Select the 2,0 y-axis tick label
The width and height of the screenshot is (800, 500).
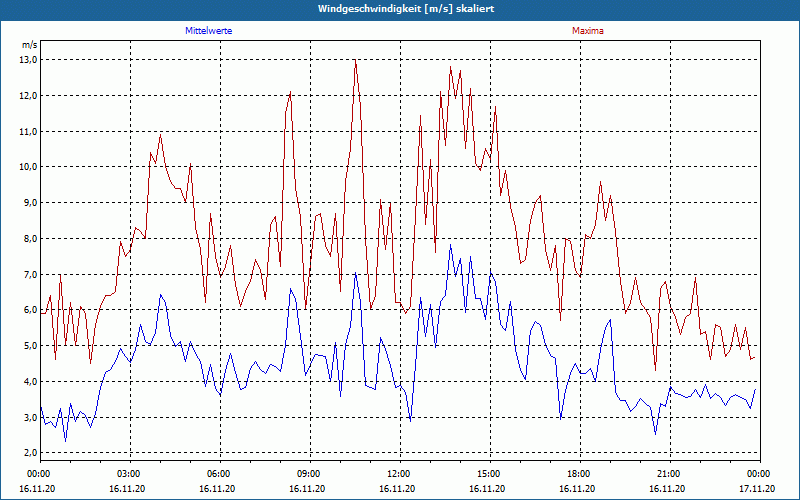pos(31,453)
